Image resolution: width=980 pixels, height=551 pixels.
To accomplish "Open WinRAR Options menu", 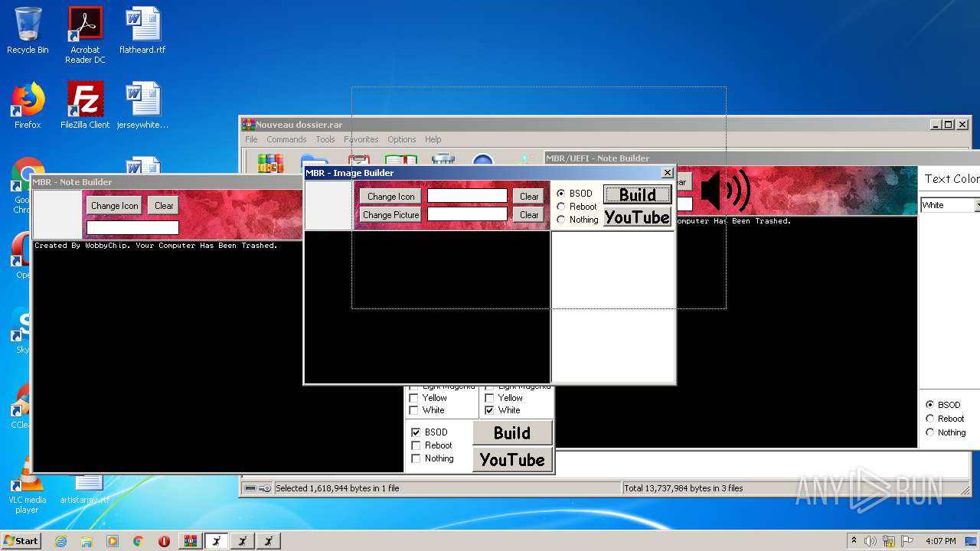I will 401,139.
